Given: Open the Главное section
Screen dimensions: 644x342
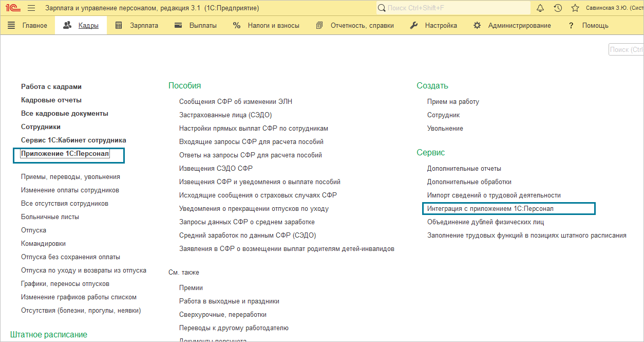Looking at the screenshot, I should click(x=28, y=25).
